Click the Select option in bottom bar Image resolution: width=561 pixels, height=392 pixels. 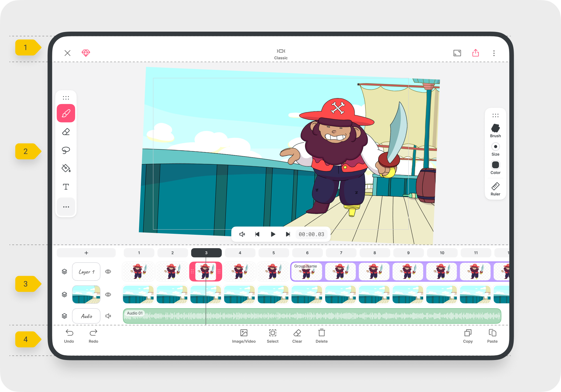pos(273,336)
